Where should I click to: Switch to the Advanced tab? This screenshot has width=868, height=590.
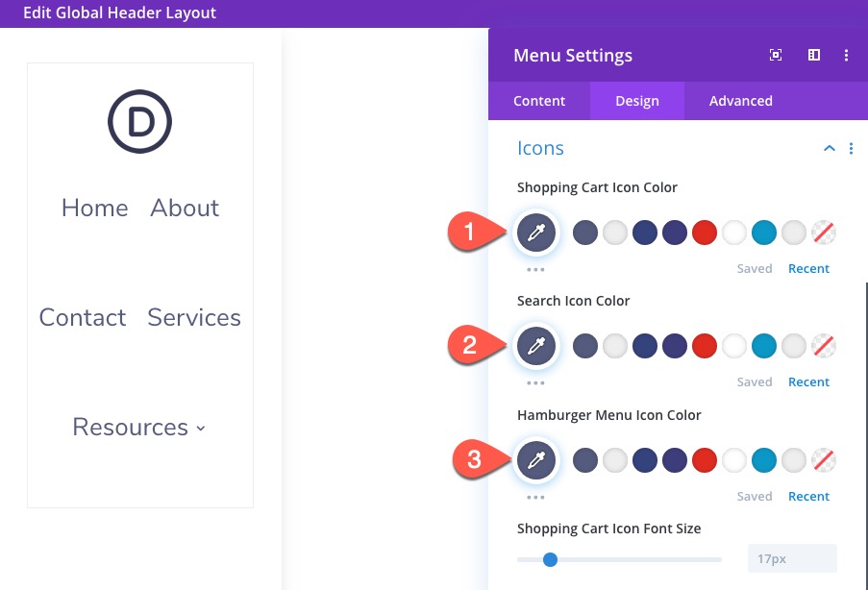tap(740, 100)
